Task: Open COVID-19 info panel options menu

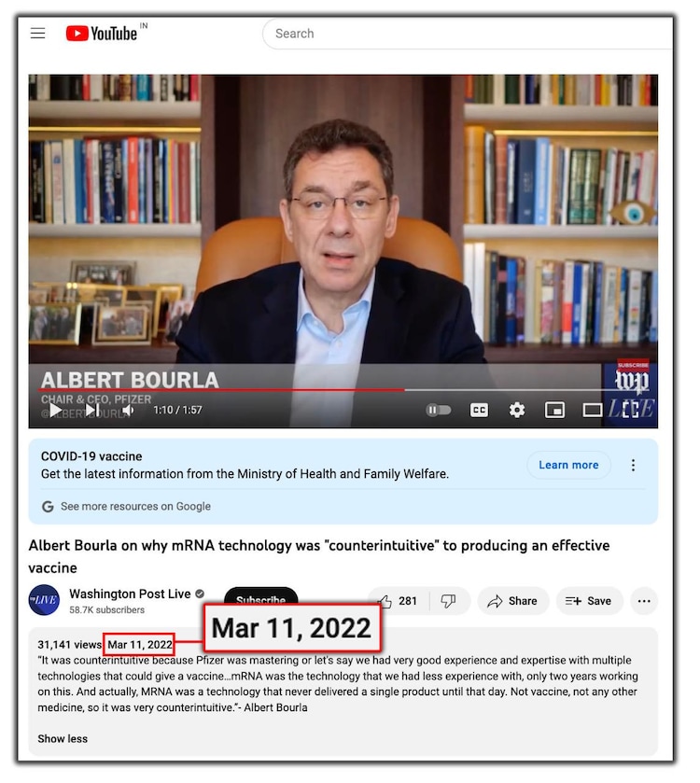Action: tap(633, 465)
